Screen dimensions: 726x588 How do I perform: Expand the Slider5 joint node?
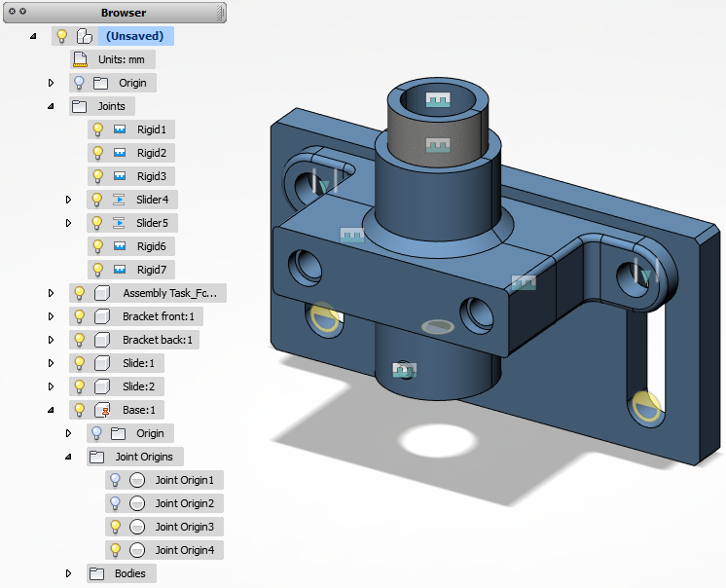pyautogui.click(x=69, y=223)
